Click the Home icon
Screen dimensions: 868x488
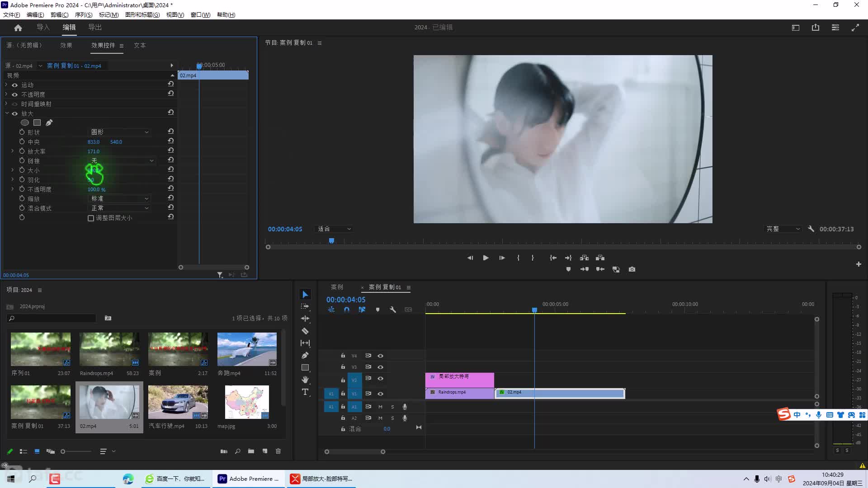(x=18, y=28)
